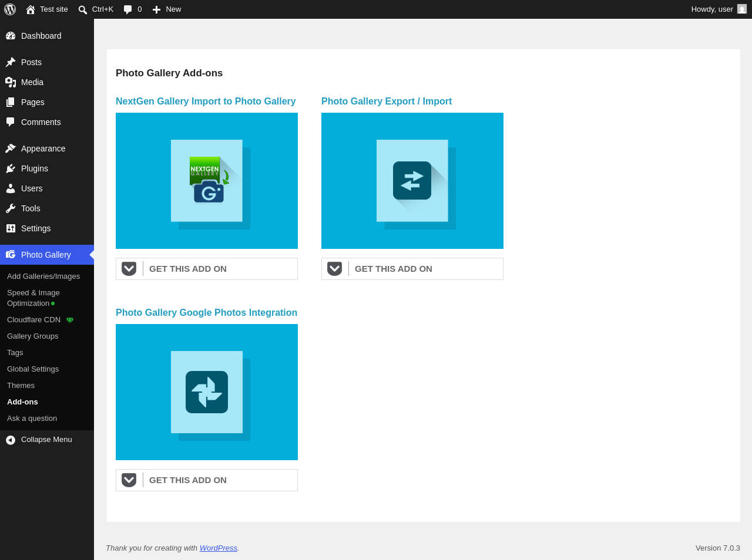
Task: Get the NextGen Gallery Import add-on
Action: click(207, 269)
